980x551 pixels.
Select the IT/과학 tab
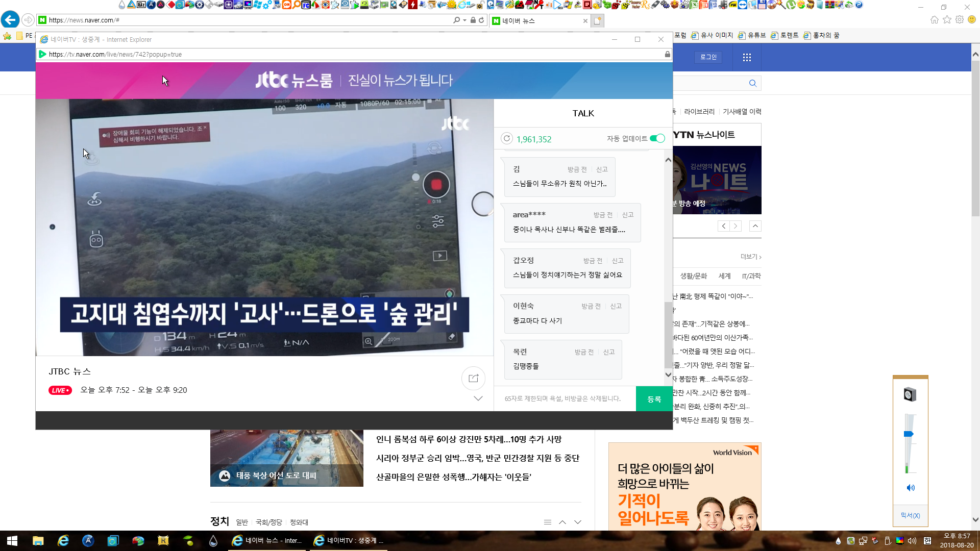(751, 276)
